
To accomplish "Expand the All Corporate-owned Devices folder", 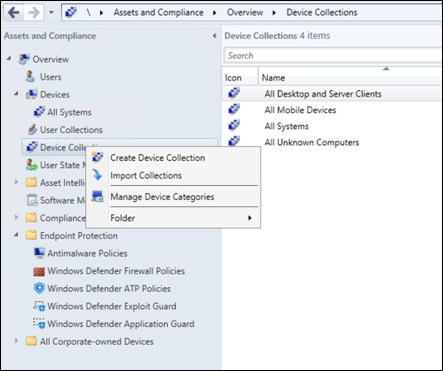I will point(16,341).
